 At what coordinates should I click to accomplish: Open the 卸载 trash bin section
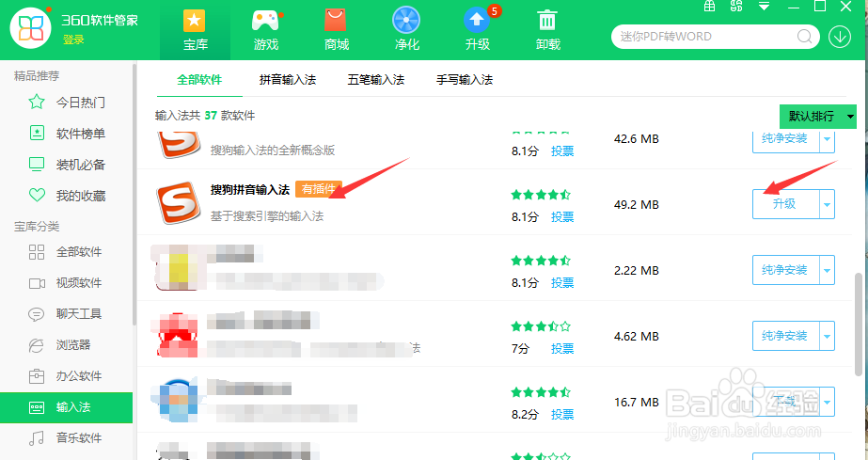click(548, 30)
